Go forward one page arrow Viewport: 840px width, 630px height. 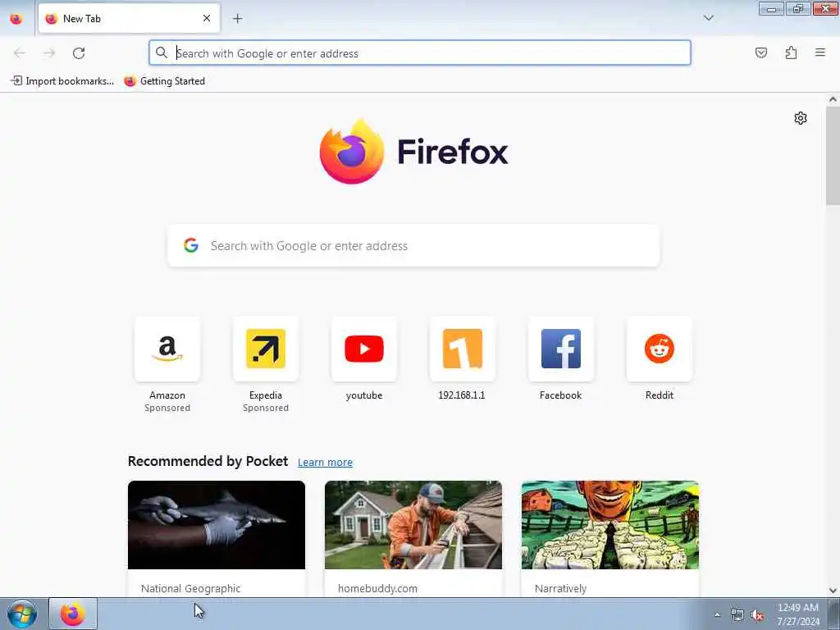point(49,52)
